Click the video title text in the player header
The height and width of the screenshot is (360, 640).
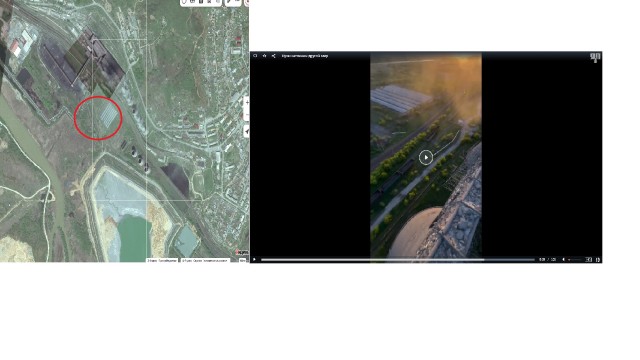coord(305,56)
